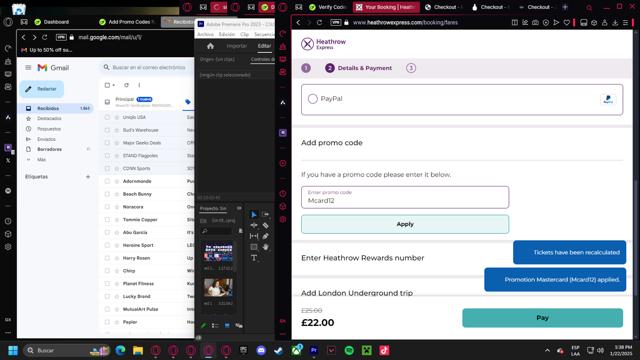Select the PayPal payment radio button
This screenshot has width=640, height=360.
[313, 99]
